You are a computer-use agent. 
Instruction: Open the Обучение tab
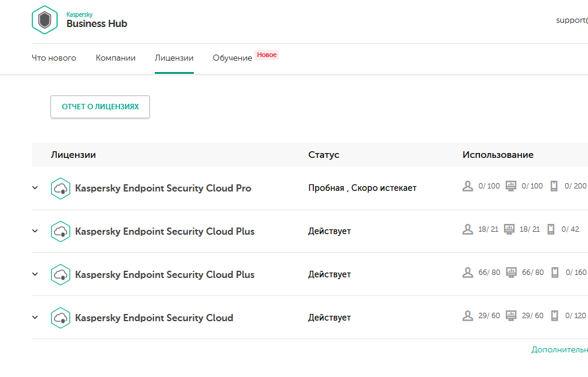pyautogui.click(x=232, y=58)
